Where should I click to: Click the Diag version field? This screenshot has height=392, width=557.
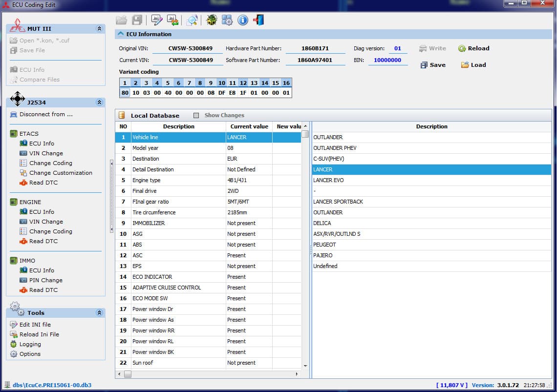(x=398, y=49)
